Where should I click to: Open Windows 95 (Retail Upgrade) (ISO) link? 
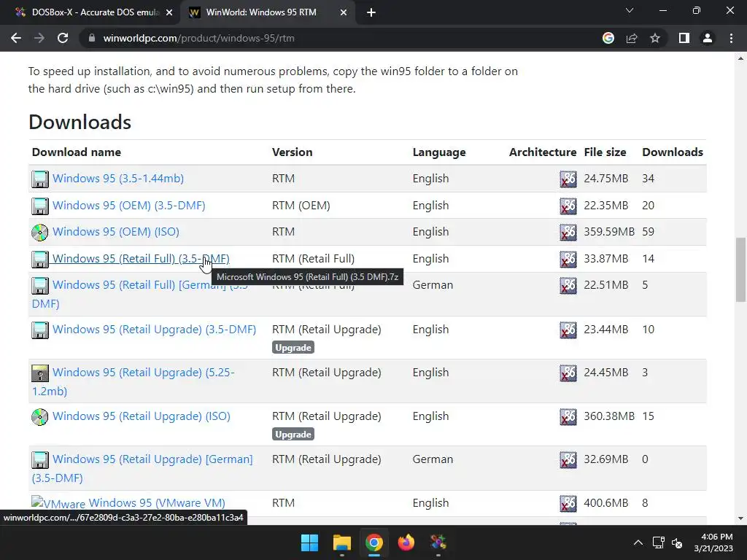click(141, 416)
